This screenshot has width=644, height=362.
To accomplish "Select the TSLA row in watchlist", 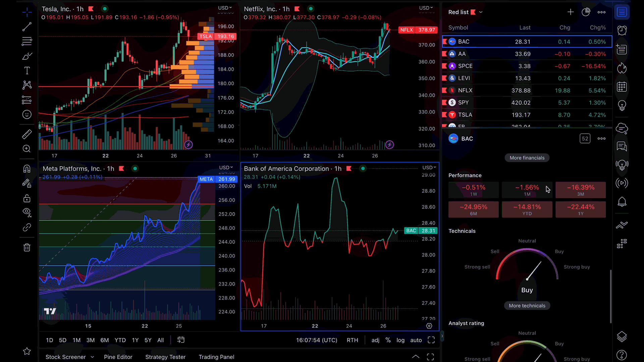I will coord(527,115).
